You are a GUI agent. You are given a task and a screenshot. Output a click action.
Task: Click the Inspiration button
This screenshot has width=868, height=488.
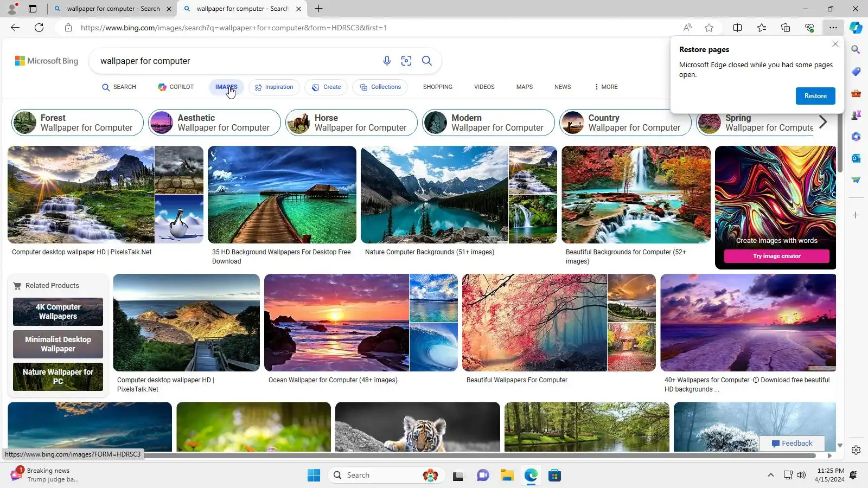275,87
